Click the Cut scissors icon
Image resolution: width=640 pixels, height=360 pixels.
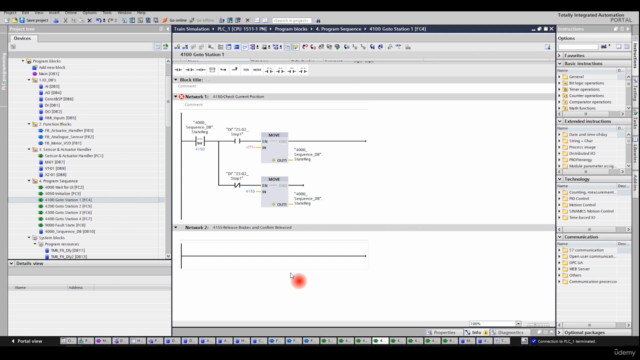65,20
